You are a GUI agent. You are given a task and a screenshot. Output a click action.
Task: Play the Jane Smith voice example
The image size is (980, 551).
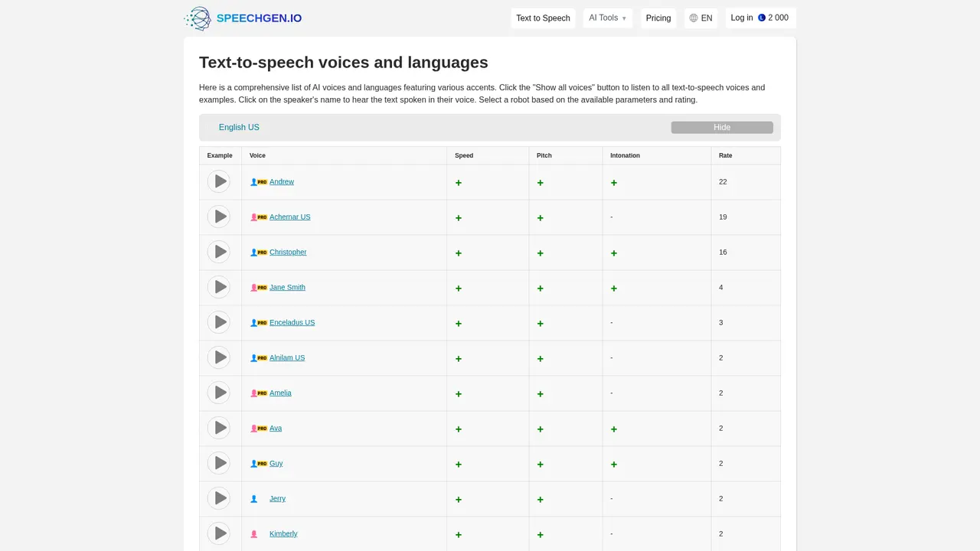click(219, 287)
